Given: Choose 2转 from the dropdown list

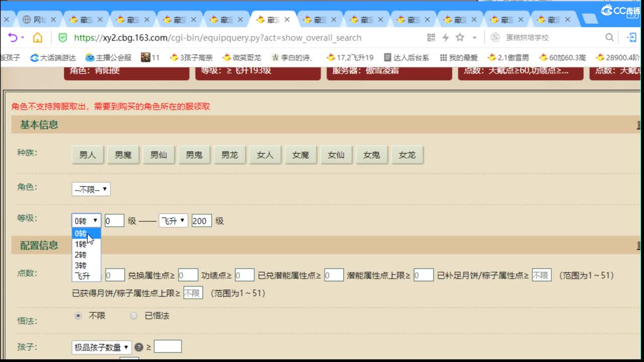Looking at the screenshot, I should 87,255.
